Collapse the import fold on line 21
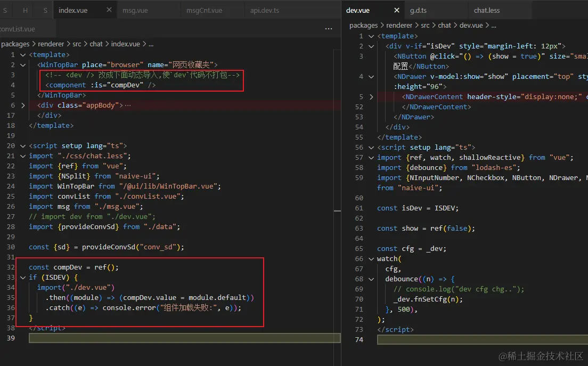Viewport: 588px width, 366px height. (x=23, y=156)
